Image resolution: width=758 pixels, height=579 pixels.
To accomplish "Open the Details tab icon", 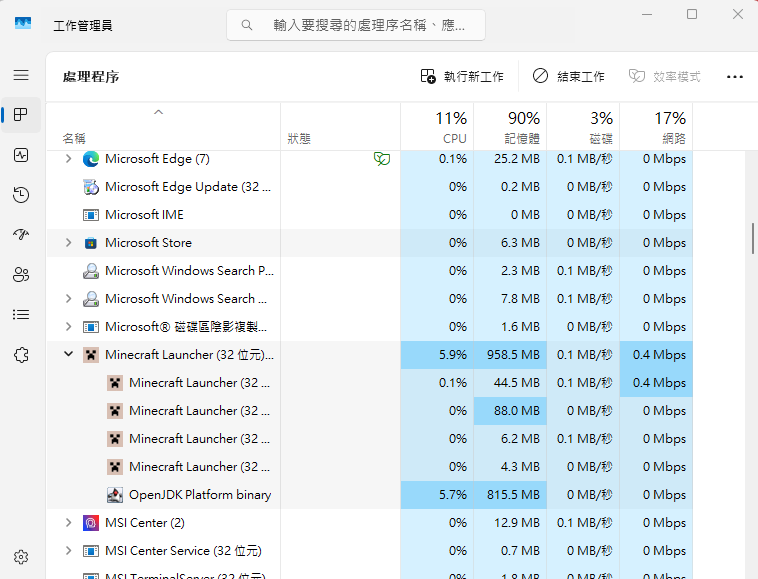I will (x=21, y=315).
